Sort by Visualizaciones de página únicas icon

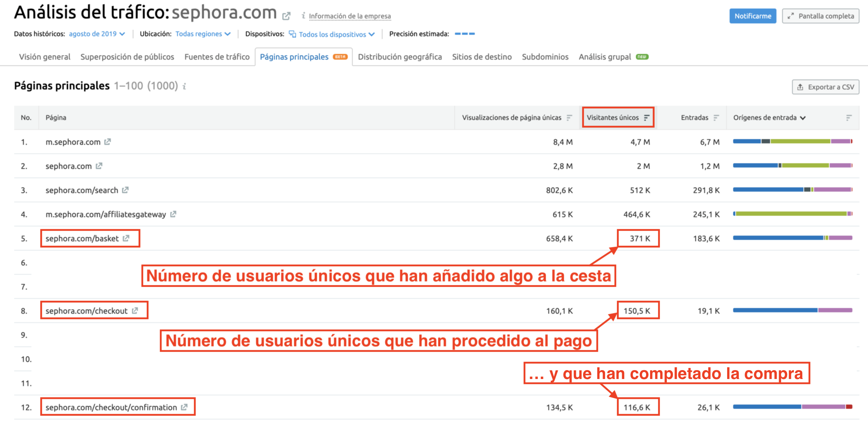point(569,117)
